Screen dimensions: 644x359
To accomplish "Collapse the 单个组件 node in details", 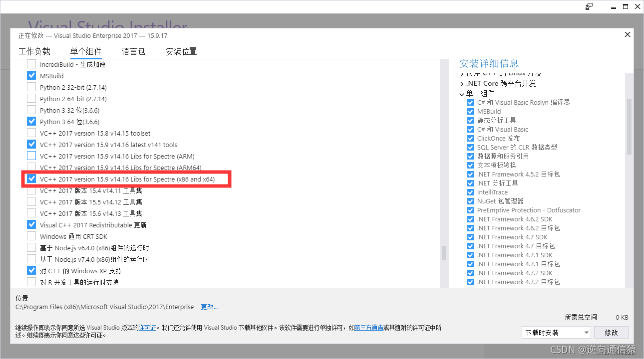I will (x=462, y=94).
